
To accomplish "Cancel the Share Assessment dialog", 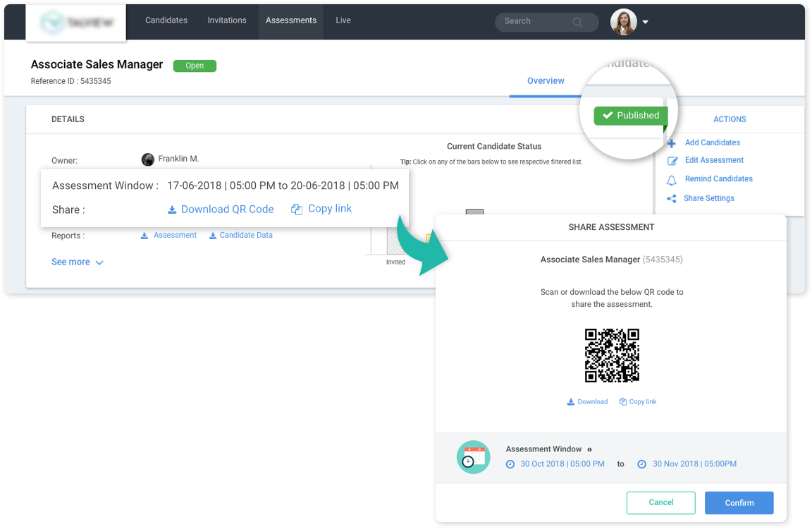I will (660, 503).
